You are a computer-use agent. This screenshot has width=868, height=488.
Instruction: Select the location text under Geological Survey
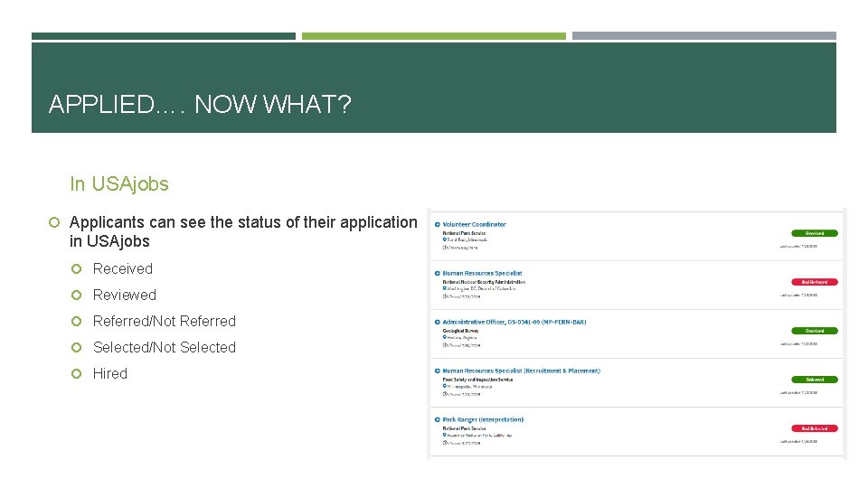[x=462, y=337]
